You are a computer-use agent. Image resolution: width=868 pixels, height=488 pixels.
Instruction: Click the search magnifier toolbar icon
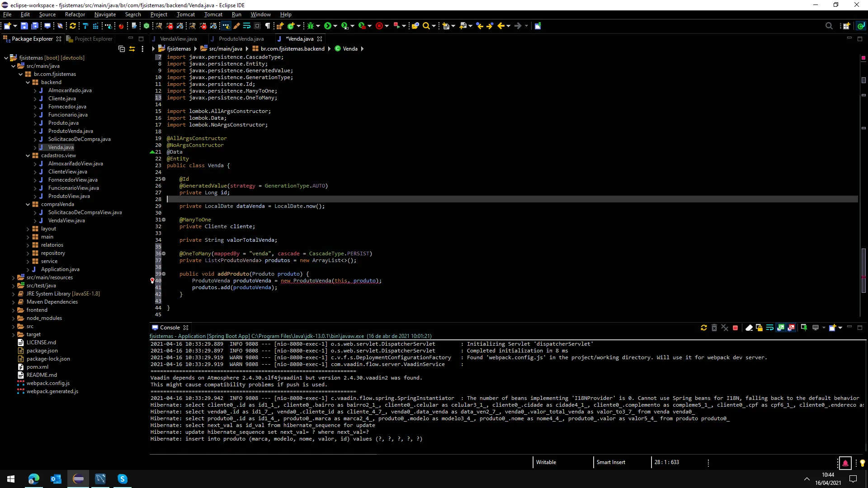click(426, 26)
